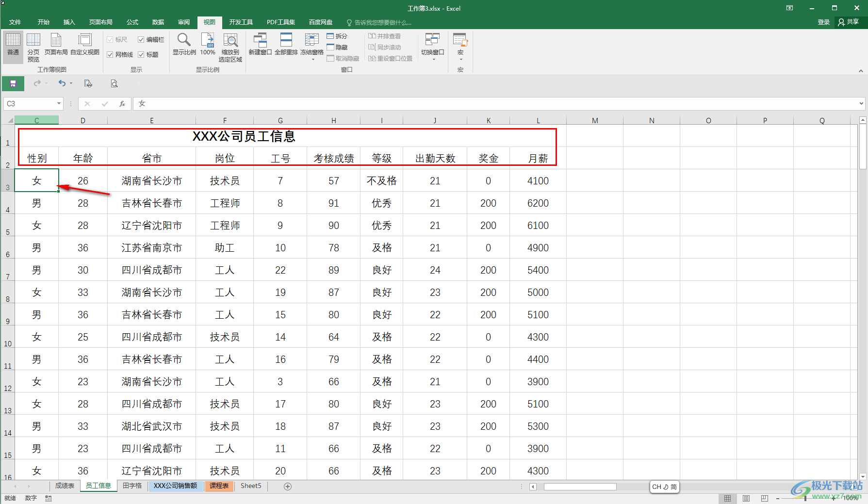Click the Share (共享) button

click(849, 22)
